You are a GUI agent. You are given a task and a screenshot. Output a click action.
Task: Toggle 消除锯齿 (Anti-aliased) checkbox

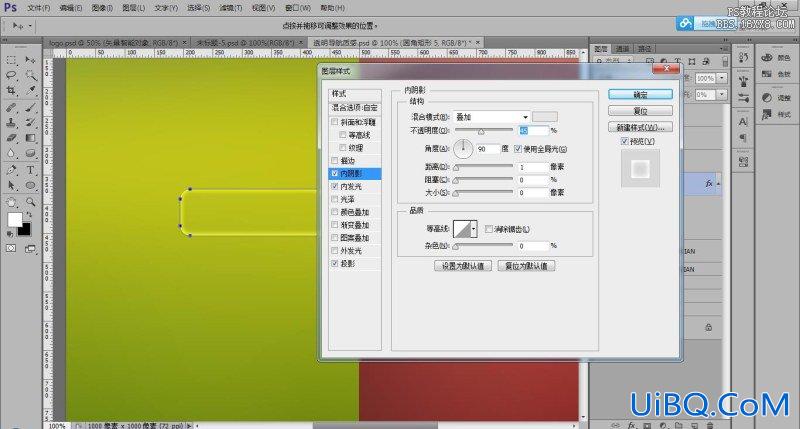(x=489, y=230)
